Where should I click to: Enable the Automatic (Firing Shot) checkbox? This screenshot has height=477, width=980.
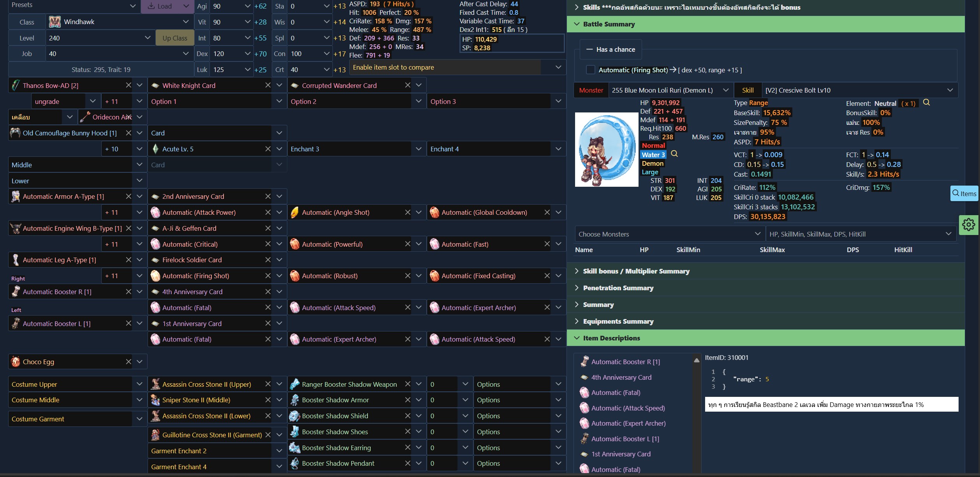point(591,70)
